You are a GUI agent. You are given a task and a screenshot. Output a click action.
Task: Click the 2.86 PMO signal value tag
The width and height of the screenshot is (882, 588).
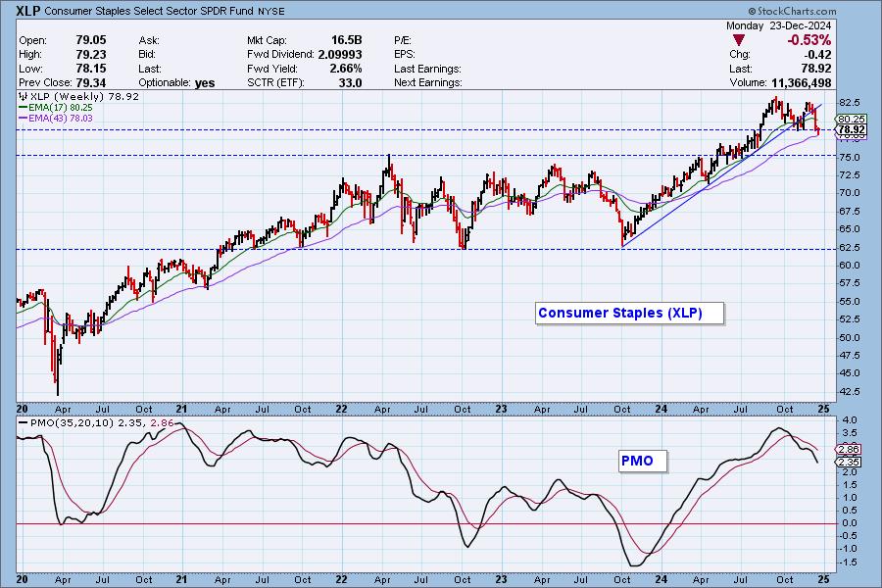pos(849,449)
